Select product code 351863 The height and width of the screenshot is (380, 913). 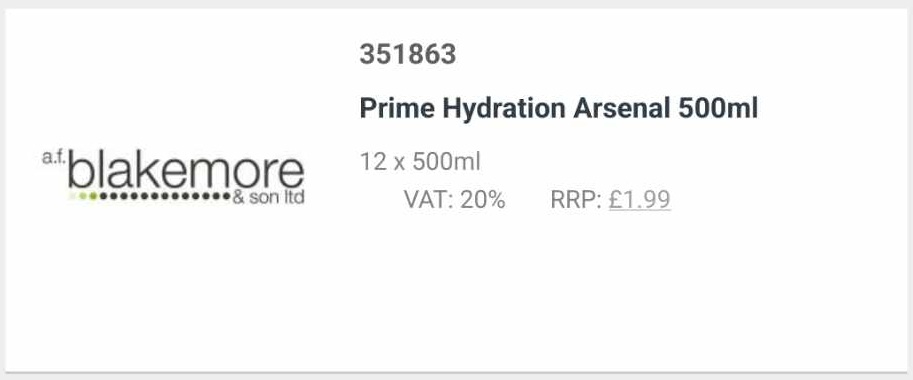click(x=408, y=55)
